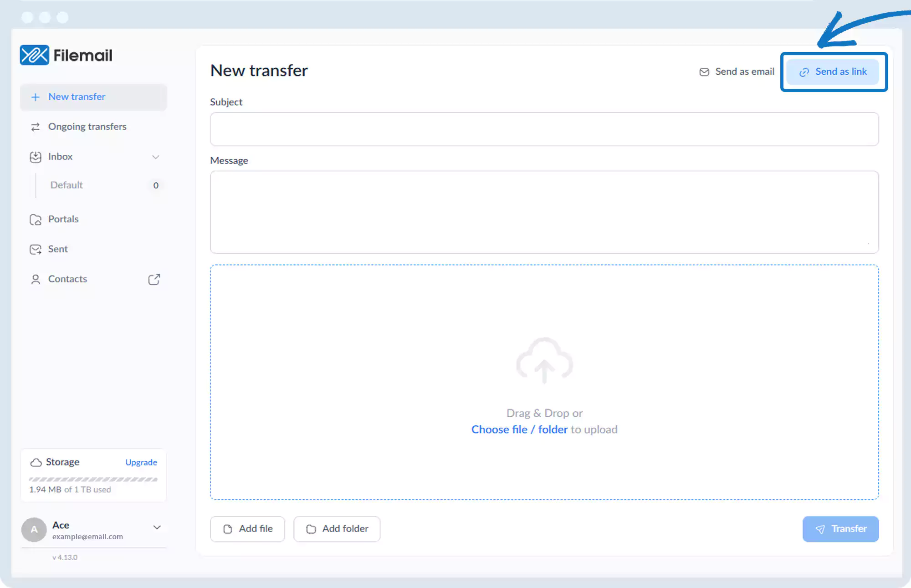Click the Storage cloud icon
Screen dimensions: 911x588
(x=36, y=462)
